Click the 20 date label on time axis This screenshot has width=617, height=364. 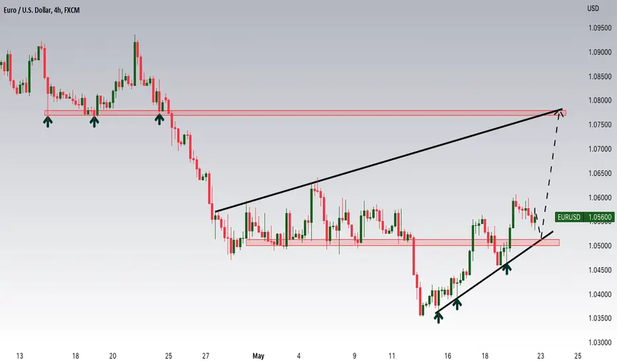click(113, 356)
